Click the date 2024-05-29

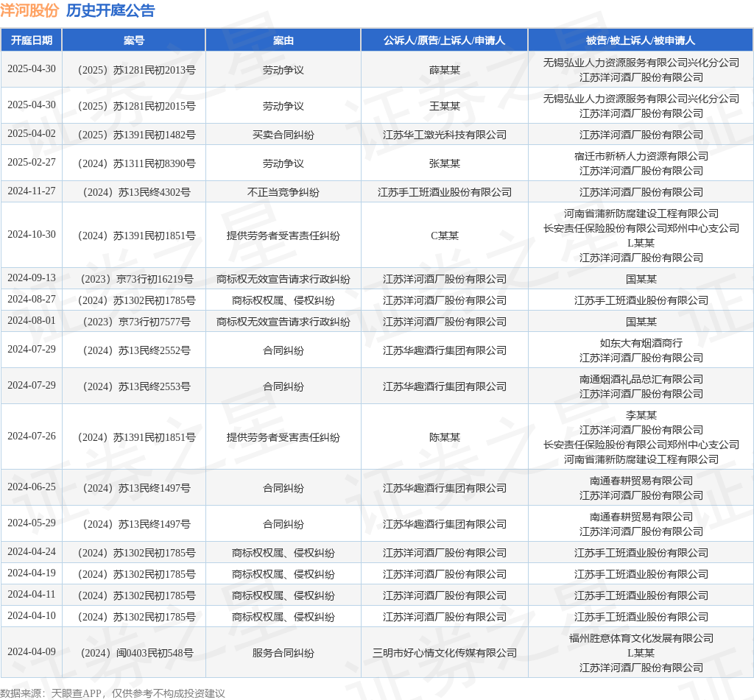point(31,523)
